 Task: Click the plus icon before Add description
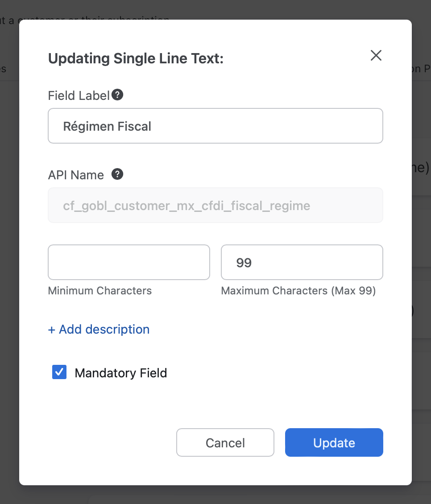tap(51, 329)
